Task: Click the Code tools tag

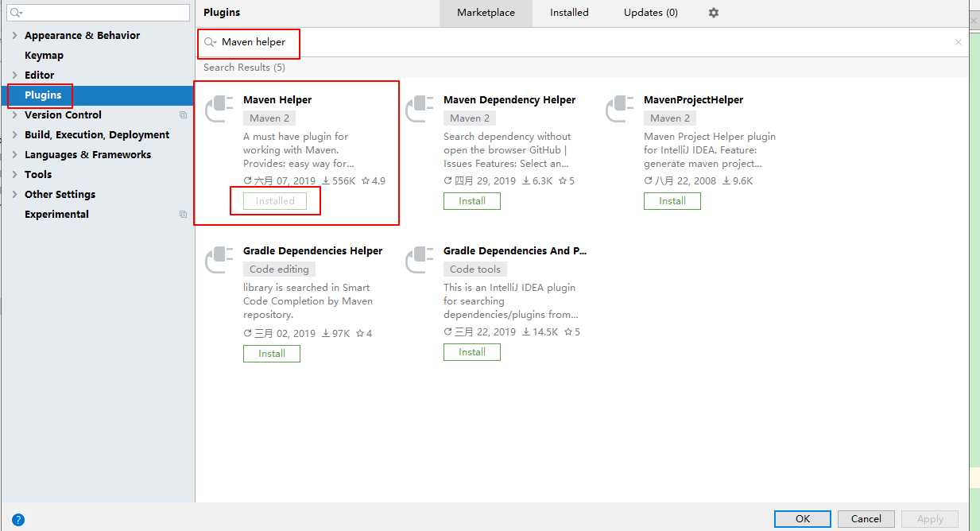Action: click(475, 269)
